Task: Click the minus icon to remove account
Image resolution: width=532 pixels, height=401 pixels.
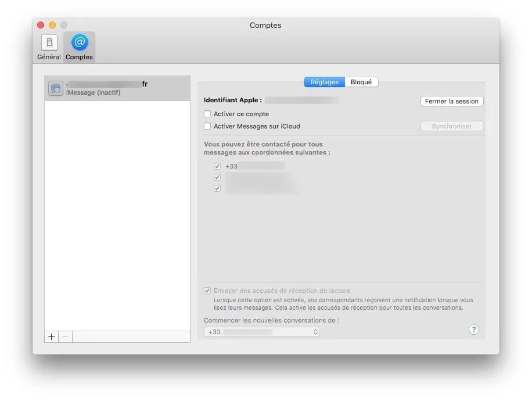Action: pos(65,336)
